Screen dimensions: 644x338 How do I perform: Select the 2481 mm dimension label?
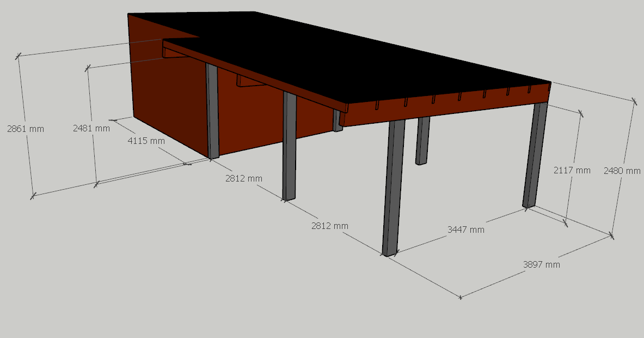tap(91, 128)
